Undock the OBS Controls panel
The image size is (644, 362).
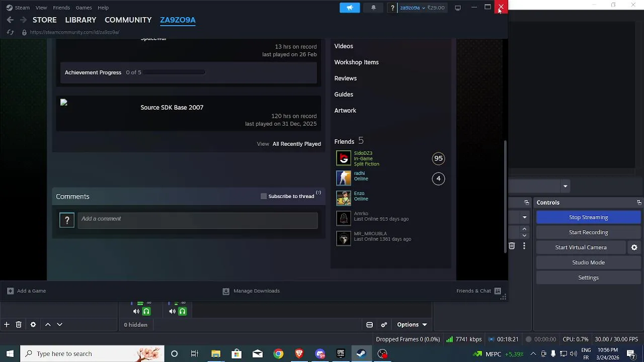pos(639,203)
